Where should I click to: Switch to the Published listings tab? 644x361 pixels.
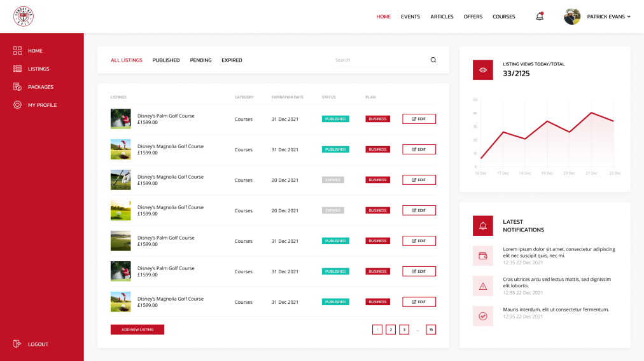coord(166,60)
